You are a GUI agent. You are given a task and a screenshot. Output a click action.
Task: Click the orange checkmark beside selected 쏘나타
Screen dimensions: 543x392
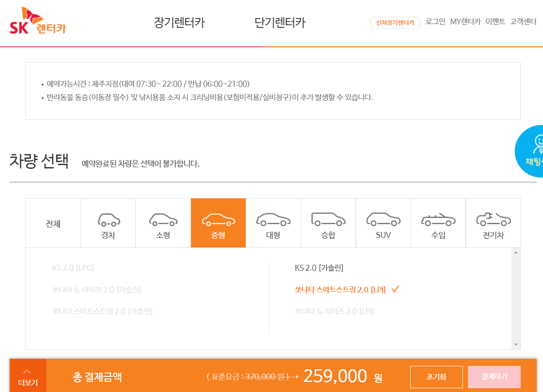[395, 289]
